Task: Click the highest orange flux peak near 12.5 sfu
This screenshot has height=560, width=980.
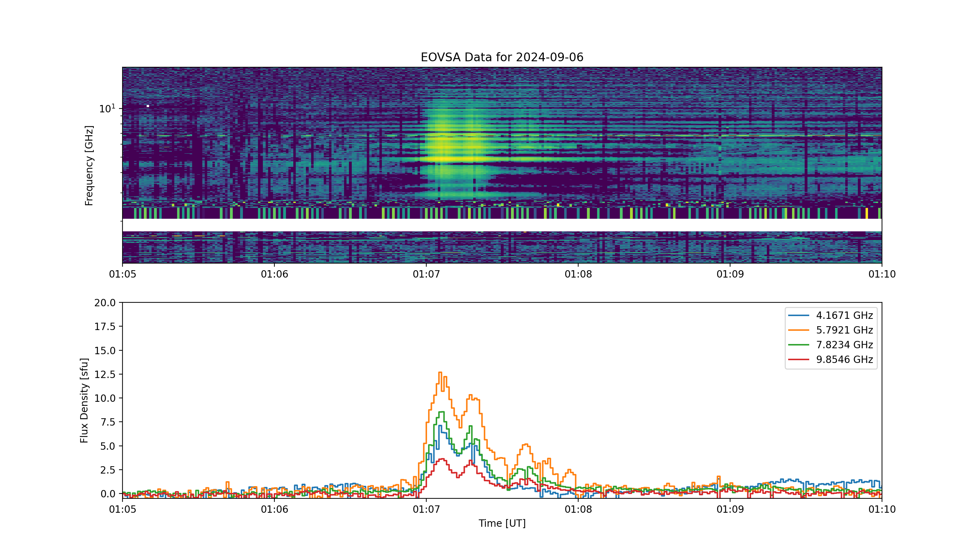Action: coord(440,373)
